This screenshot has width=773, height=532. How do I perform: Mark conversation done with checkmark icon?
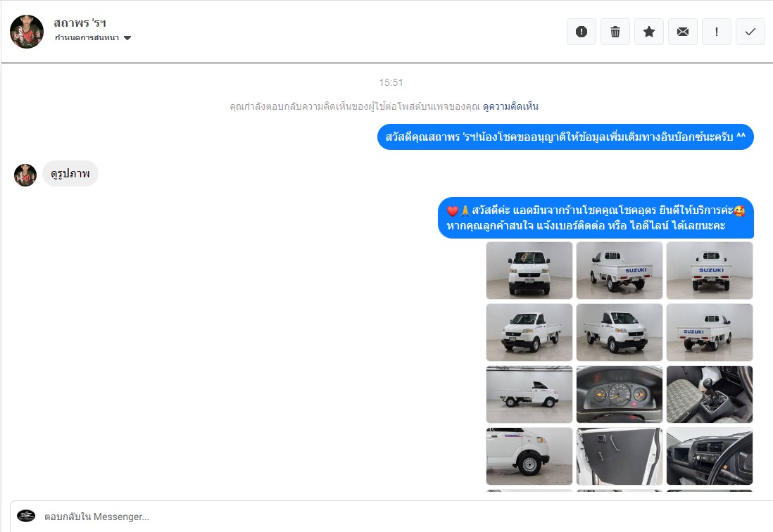tap(750, 32)
